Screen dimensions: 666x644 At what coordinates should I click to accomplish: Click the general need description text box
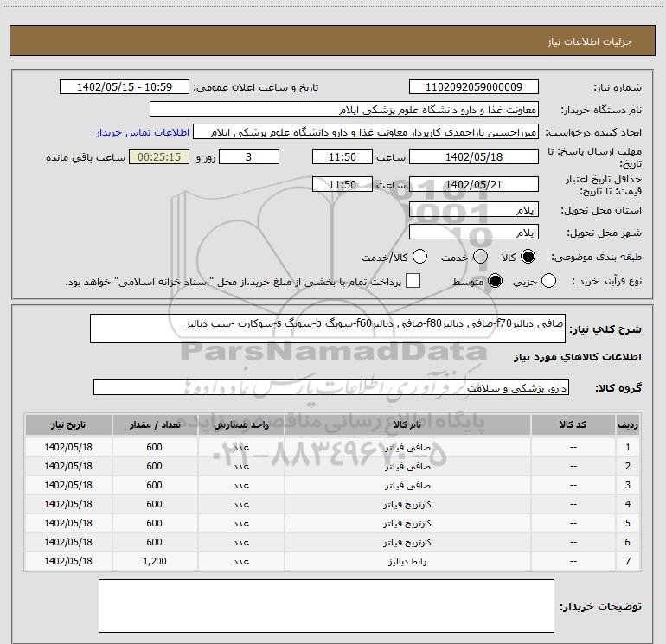[x=328, y=328]
